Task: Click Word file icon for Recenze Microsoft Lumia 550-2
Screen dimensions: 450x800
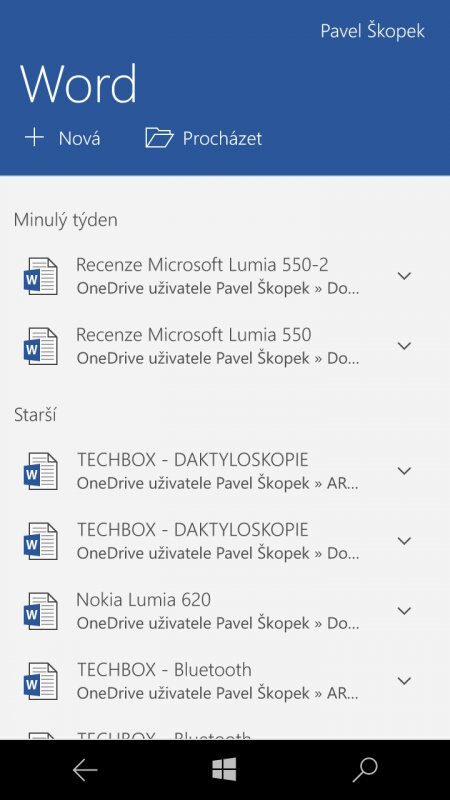Action: [x=41, y=276]
